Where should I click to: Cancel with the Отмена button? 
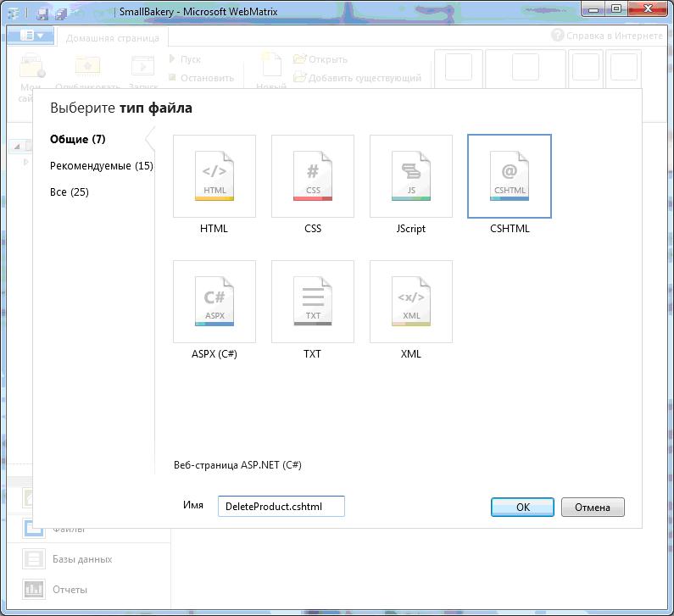(593, 508)
